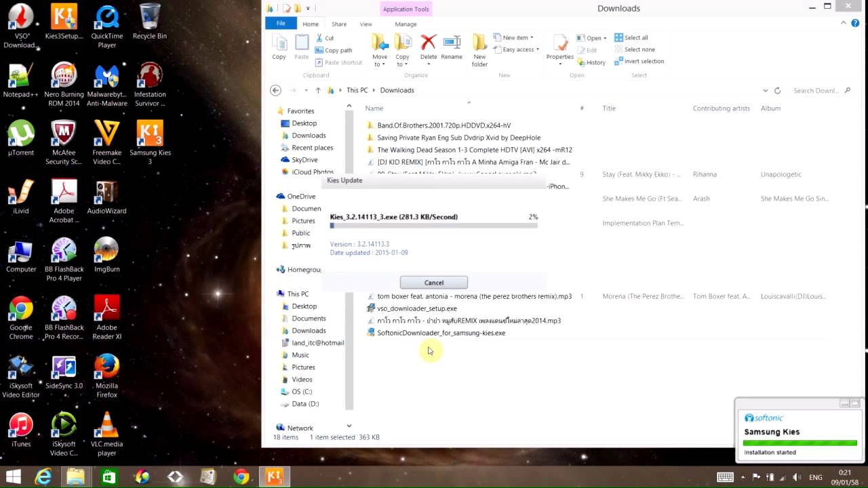This screenshot has width=868, height=488.
Task: Open Mozilla Firefox desktop icon
Action: [x=106, y=375]
